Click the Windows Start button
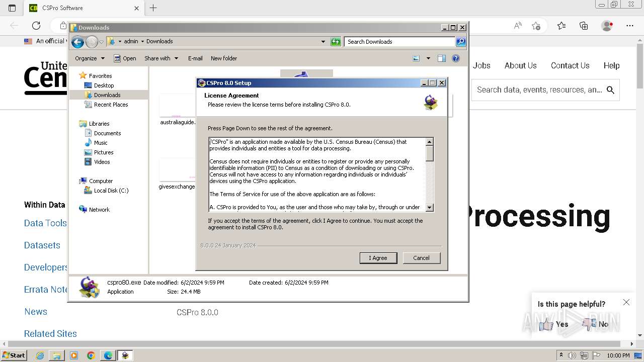This screenshot has width=644, height=362. [14, 355]
